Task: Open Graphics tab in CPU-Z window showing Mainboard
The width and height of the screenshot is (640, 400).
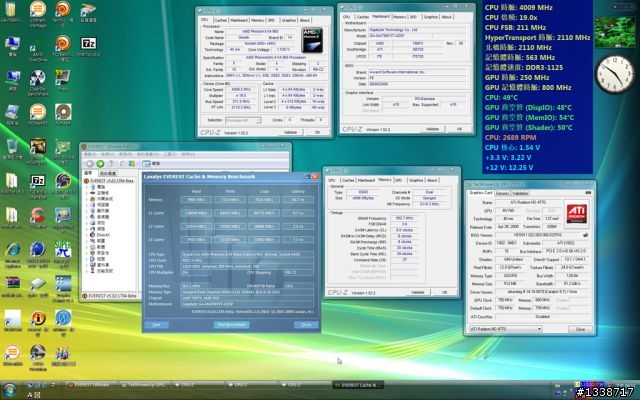Action: [431, 17]
